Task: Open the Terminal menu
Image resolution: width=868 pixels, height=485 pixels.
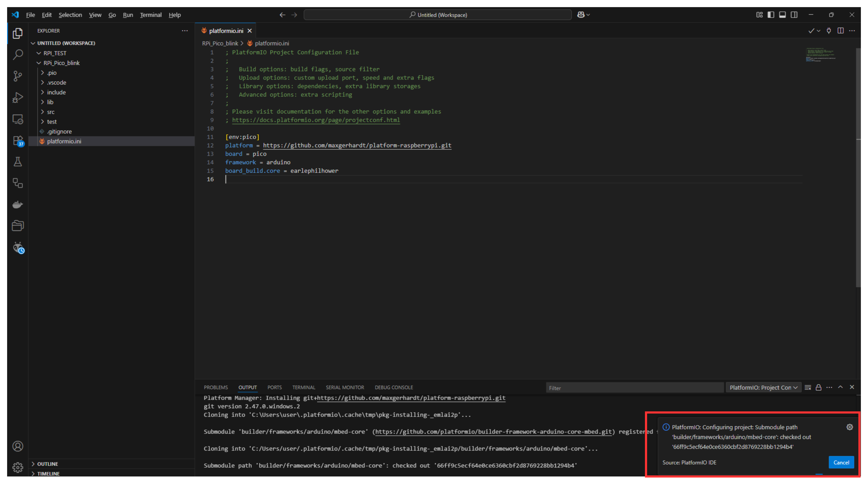Action: pyautogui.click(x=151, y=15)
